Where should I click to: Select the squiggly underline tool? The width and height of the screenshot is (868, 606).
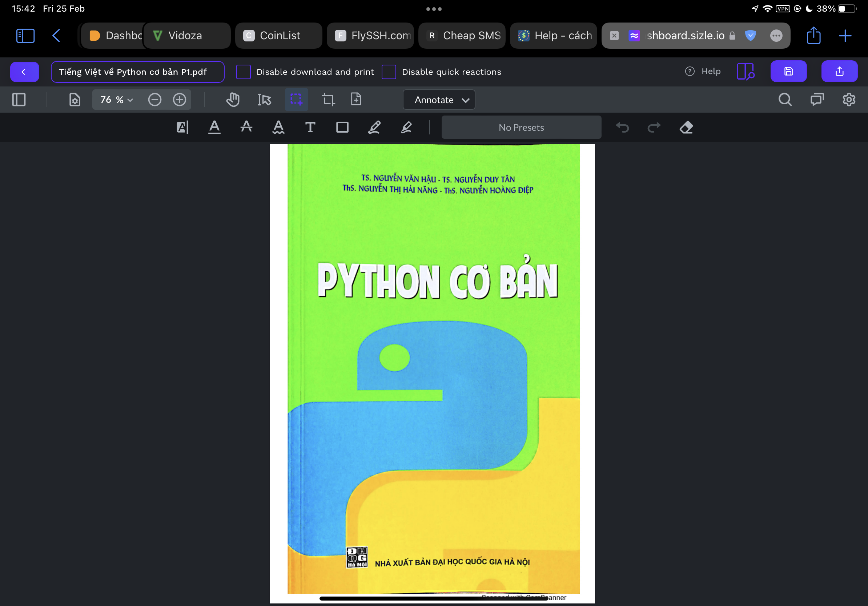click(x=279, y=127)
